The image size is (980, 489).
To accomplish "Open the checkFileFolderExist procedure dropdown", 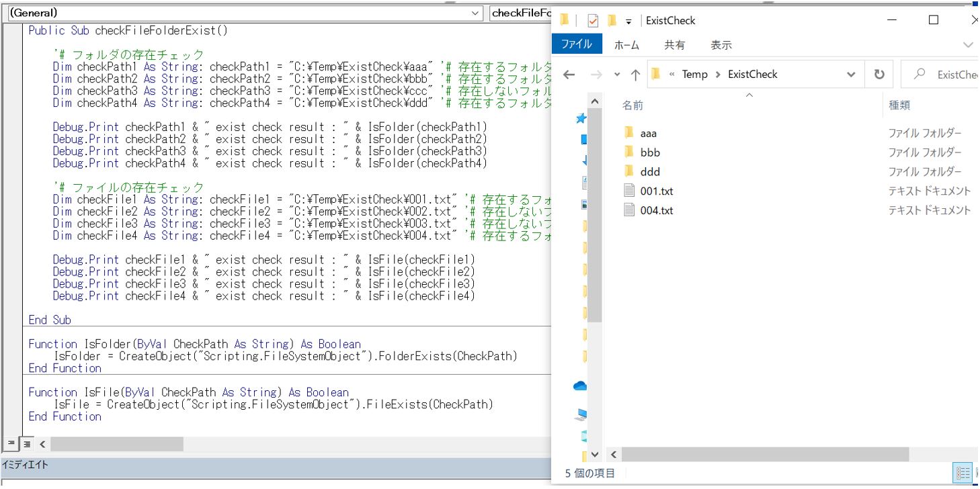I will click(x=520, y=13).
